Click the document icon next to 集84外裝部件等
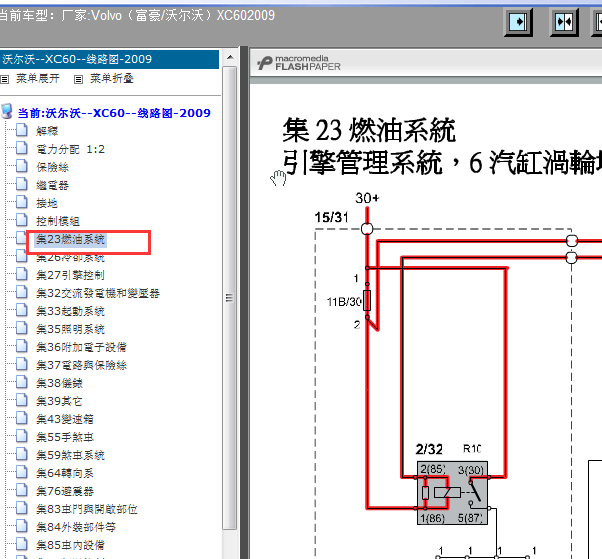The image size is (602, 559). (x=22, y=526)
